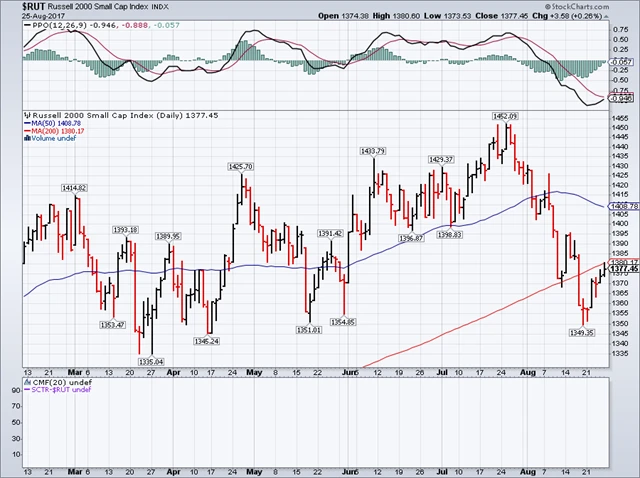Click the 1429.37 price label

click(441, 160)
